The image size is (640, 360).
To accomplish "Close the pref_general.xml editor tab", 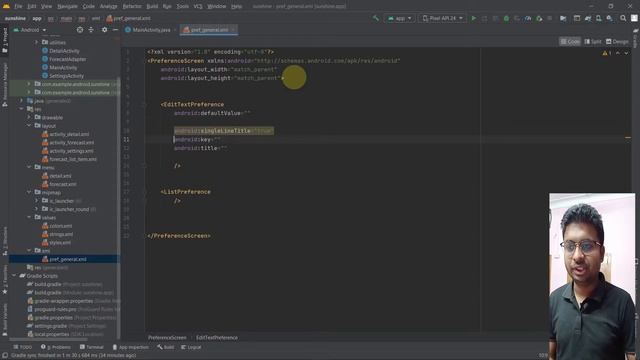I will [233, 30].
